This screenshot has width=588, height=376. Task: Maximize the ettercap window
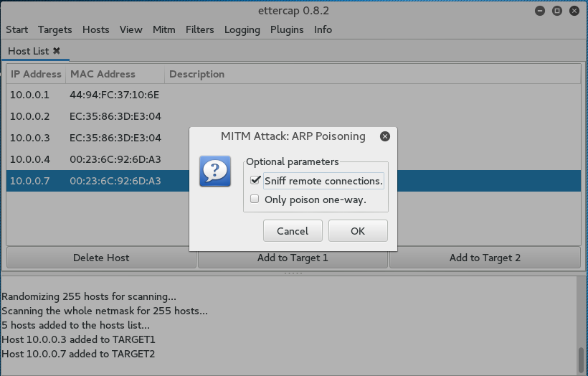click(x=557, y=11)
